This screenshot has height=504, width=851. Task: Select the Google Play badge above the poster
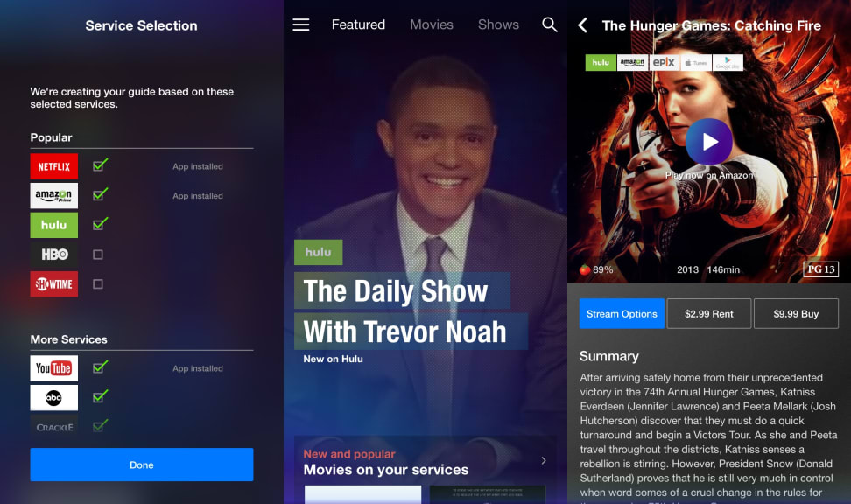[x=728, y=62]
